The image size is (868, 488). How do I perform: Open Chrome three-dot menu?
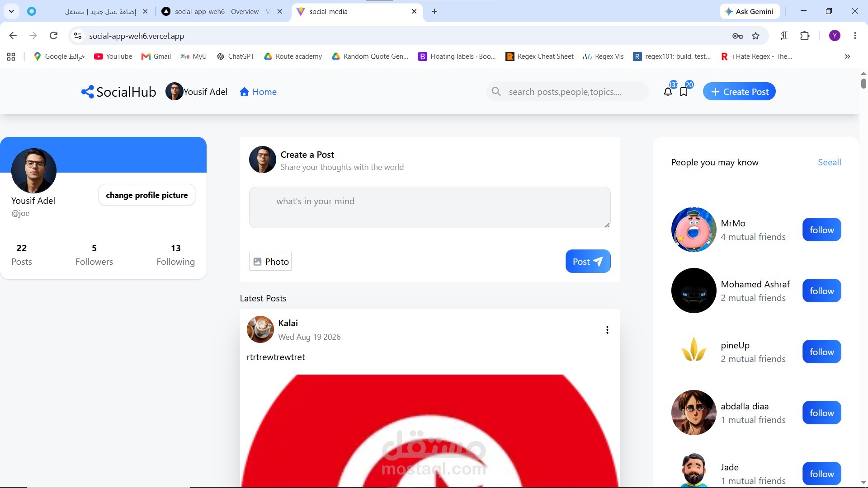pos(855,36)
